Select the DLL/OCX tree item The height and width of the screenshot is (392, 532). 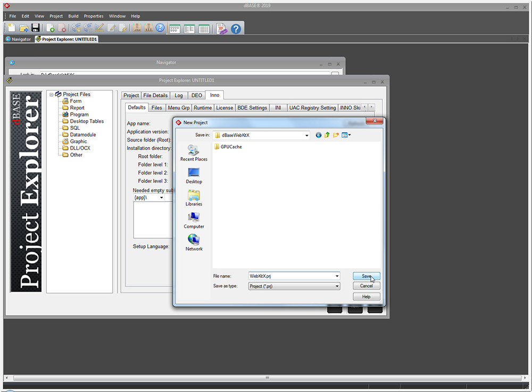pyautogui.click(x=76, y=148)
